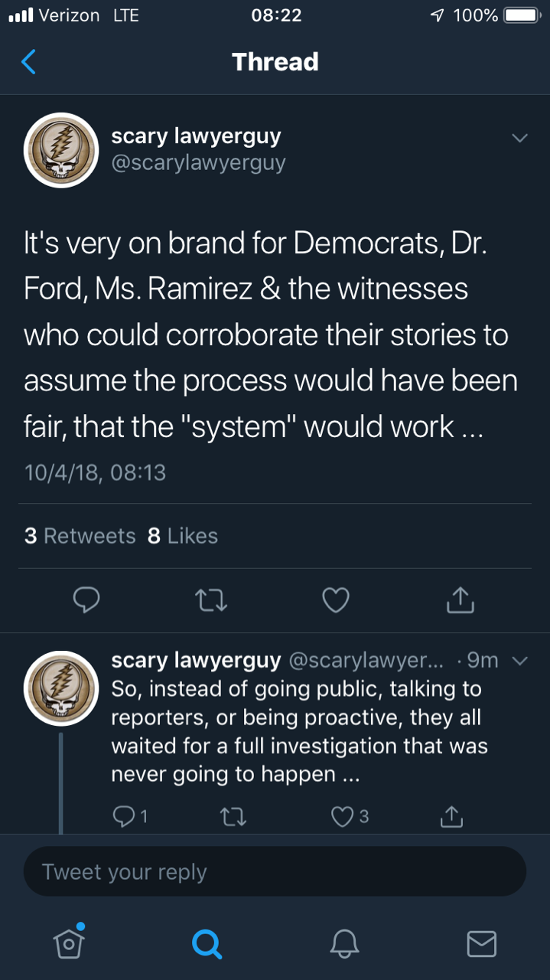
Task: Share the second tweet in thread
Action: pyautogui.click(x=451, y=817)
